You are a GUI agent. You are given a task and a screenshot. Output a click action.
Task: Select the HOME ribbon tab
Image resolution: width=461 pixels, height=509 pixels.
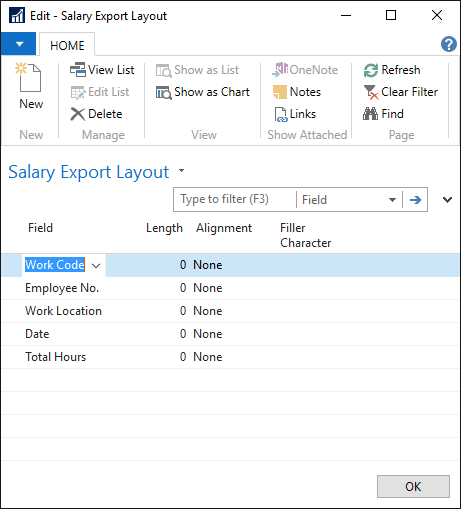tap(67, 45)
